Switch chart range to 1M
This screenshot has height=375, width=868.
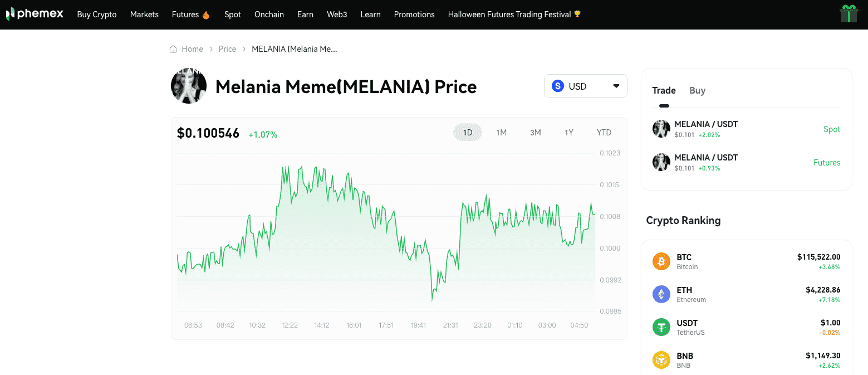pos(501,133)
